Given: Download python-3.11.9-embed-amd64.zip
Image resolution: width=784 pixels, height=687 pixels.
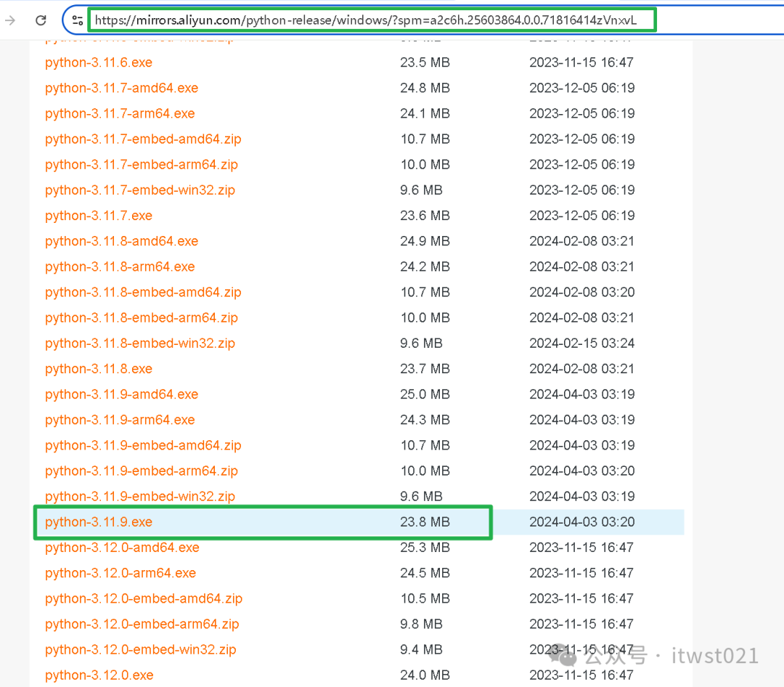Looking at the screenshot, I should click(x=143, y=445).
